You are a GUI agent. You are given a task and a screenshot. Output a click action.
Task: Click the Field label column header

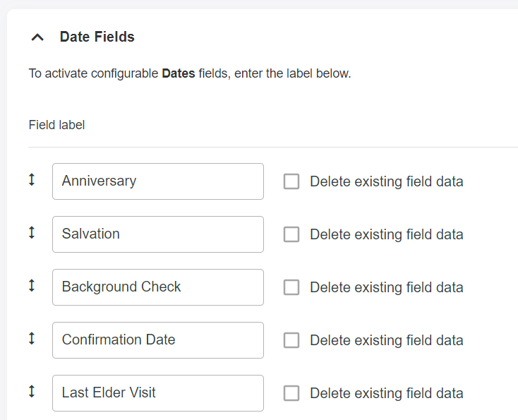[56, 125]
